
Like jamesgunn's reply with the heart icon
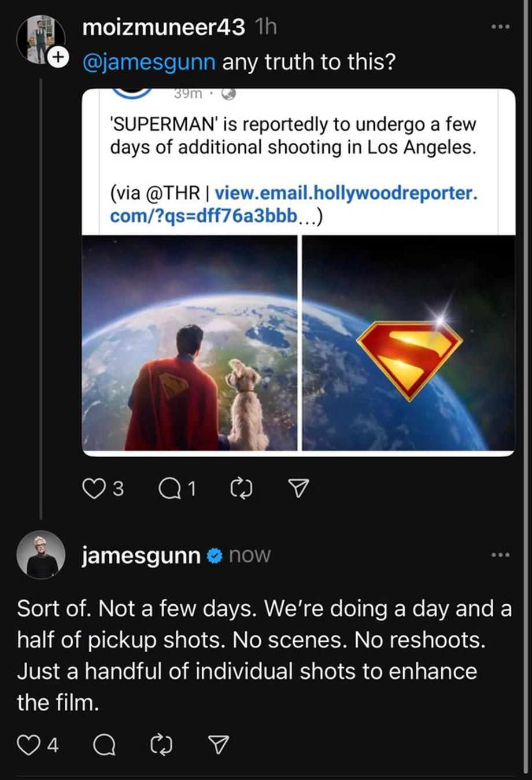(27, 745)
